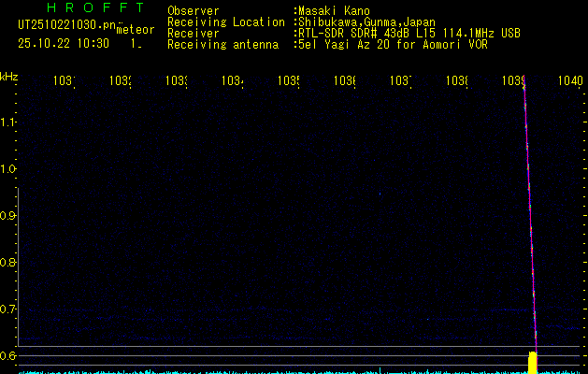The height and width of the screenshot is (374, 588).
Task: Click the green HROFFT title
Action: [x=96, y=7]
